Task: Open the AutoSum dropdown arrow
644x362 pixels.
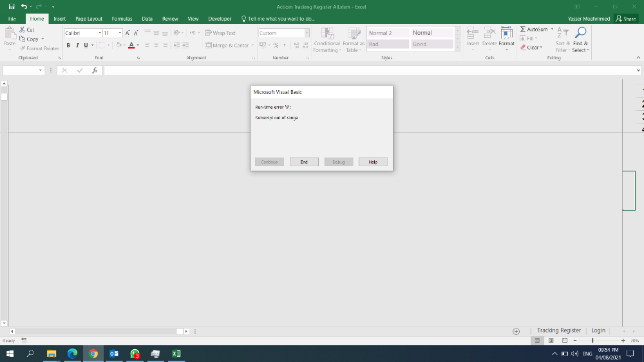Action: coord(552,30)
